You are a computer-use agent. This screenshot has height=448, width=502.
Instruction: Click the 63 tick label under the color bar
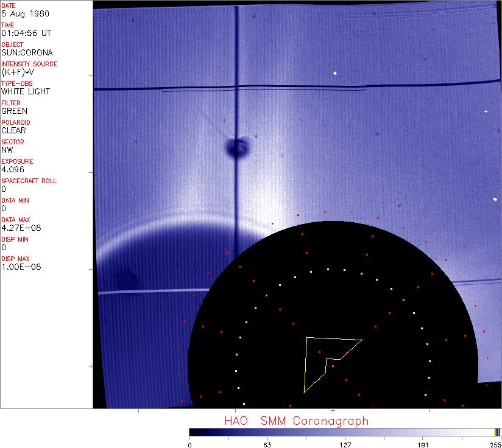coord(267,445)
